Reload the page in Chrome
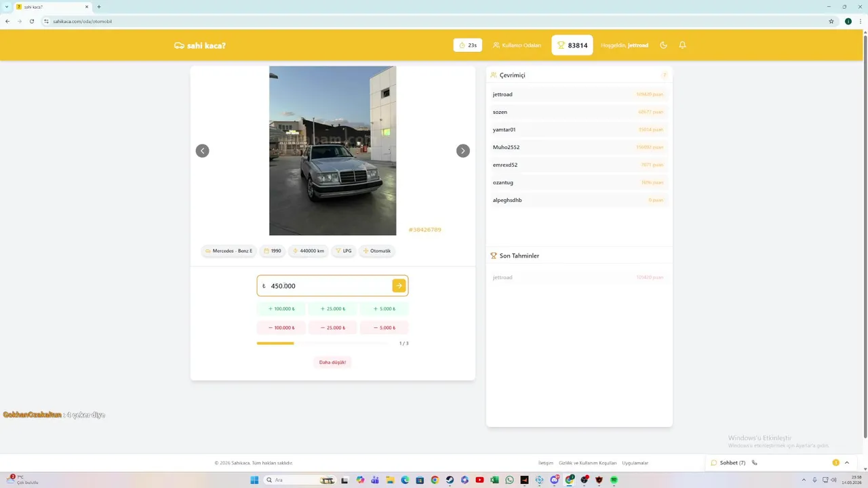Viewport: 868px width, 488px height. click(x=32, y=21)
